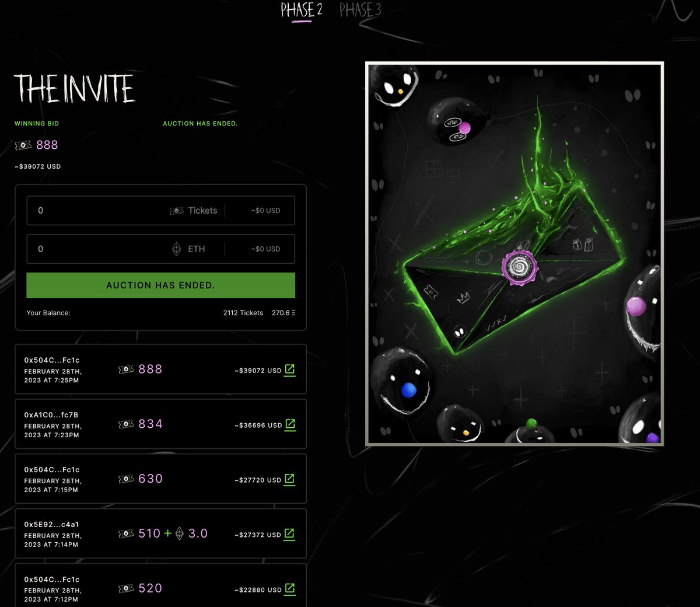Click ticket icon in the 520 bid row

click(126, 589)
